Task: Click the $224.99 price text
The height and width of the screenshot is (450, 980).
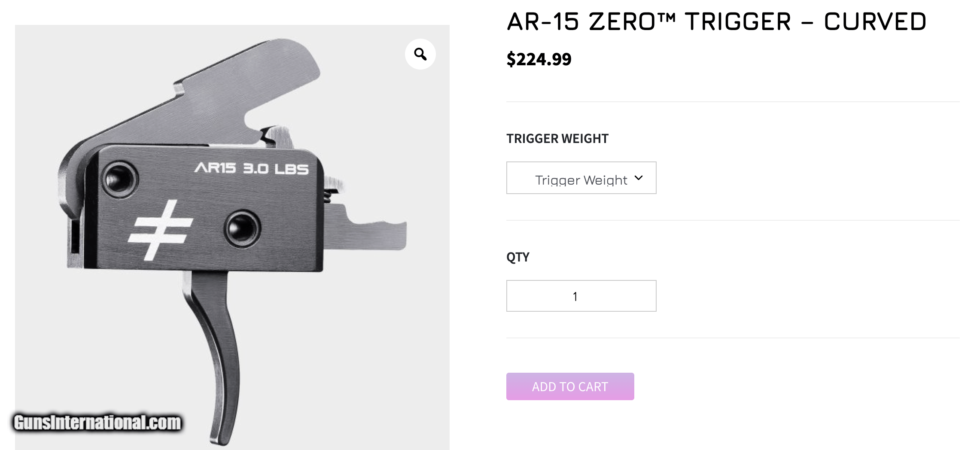Action: click(539, 59)
